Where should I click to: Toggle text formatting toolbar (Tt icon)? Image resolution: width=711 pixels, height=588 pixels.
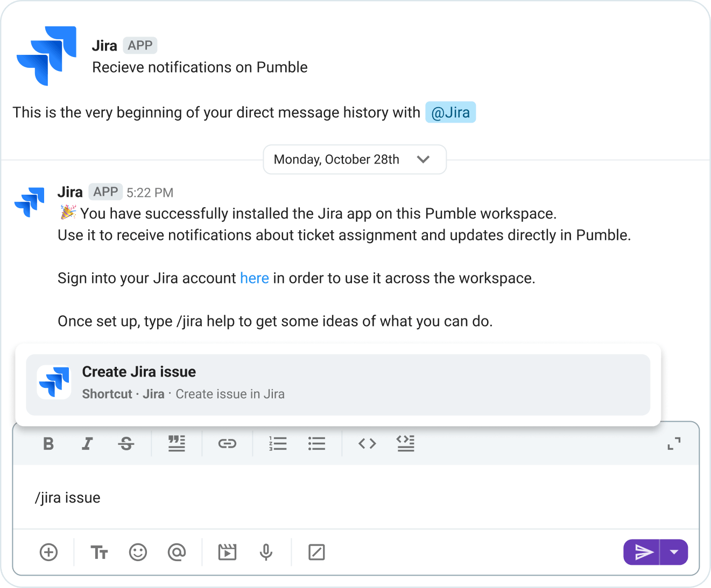coord(99,552)
